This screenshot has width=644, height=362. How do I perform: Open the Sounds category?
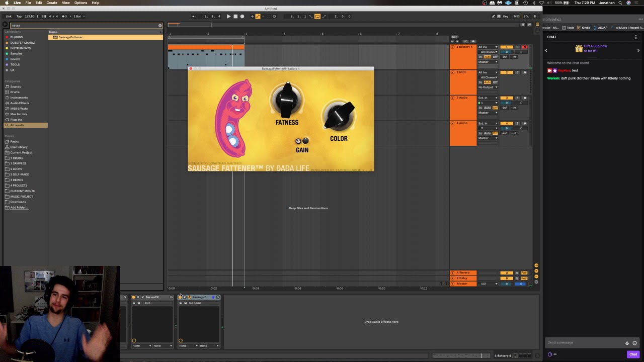[15, 86]
